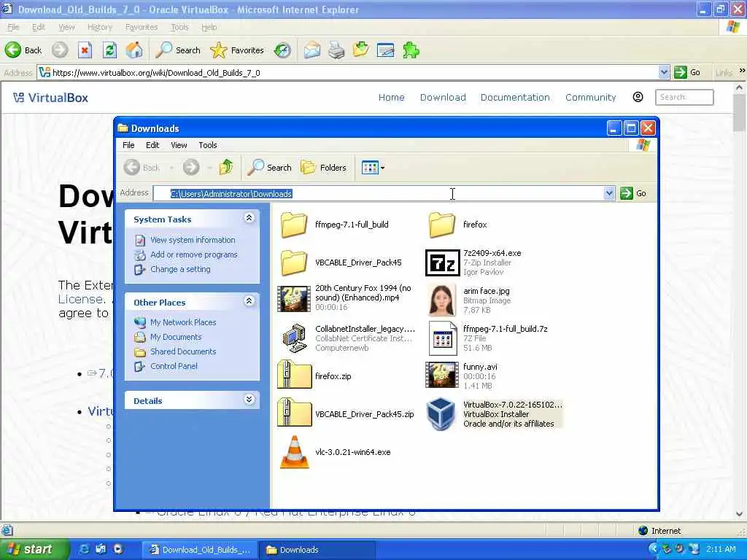Open My Documents link
The width and height of the screenshot is (747, 560).
click(x=176, y=337)
